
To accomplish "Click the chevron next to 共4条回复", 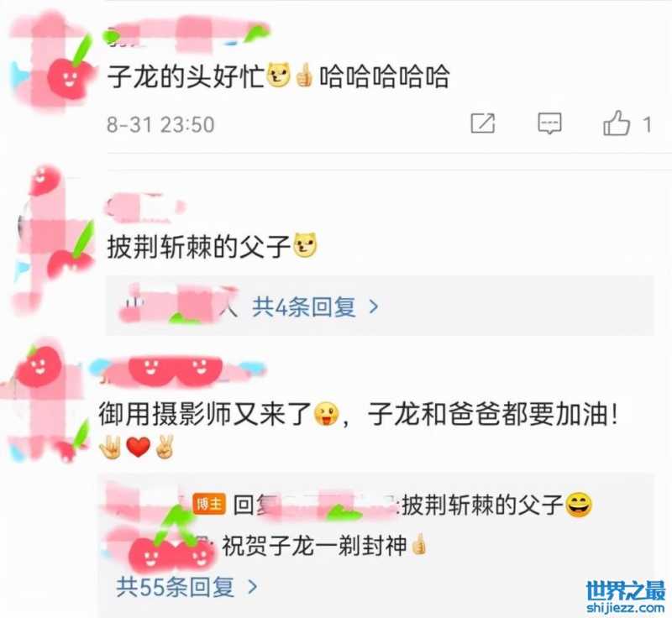I will (374, 306).
